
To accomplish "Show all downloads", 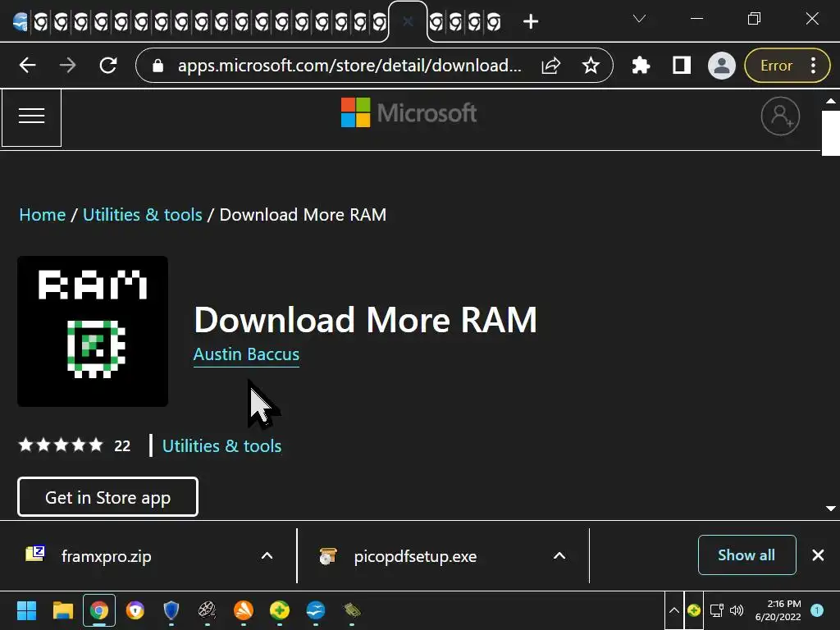I will pos(746,555).
